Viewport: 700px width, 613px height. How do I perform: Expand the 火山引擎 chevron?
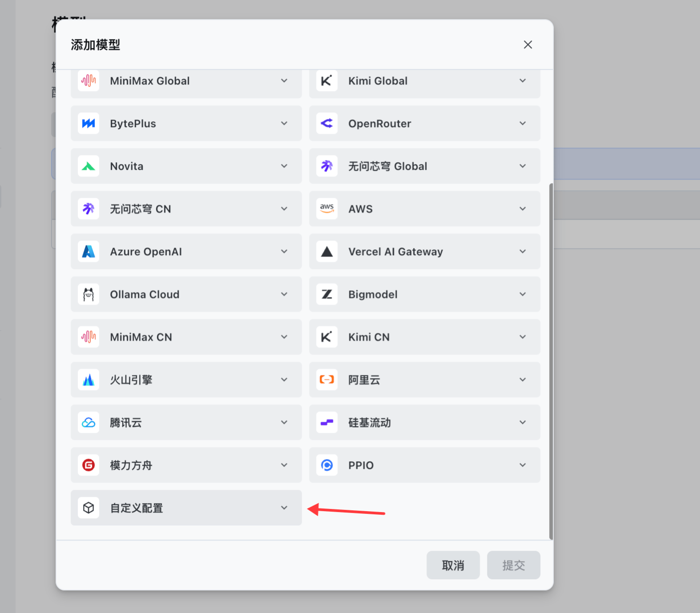click(284, 380)
